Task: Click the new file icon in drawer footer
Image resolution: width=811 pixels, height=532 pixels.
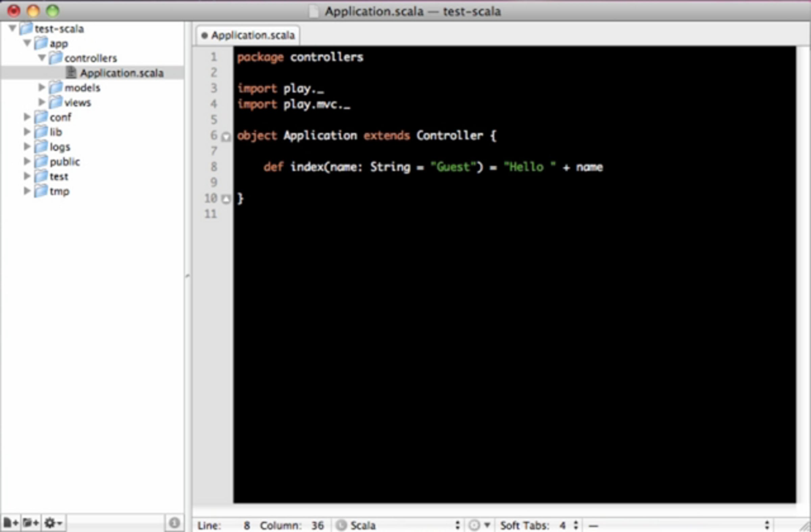Action: 10,523
